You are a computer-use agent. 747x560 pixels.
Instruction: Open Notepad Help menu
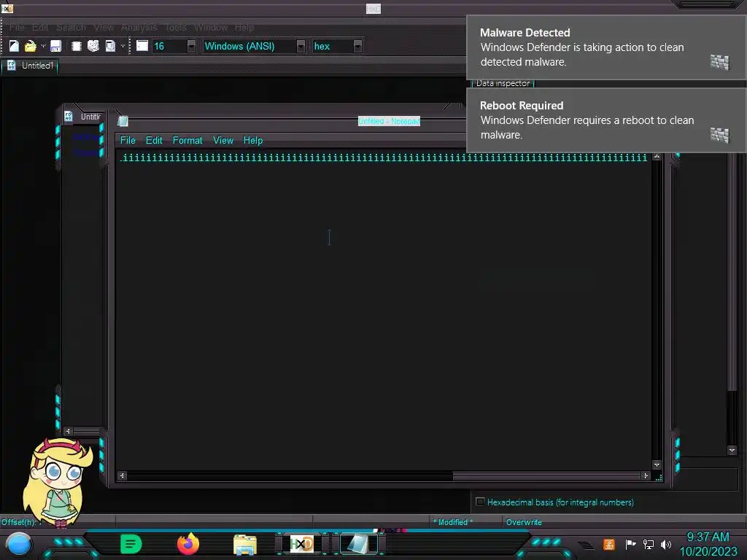point(253,141)
